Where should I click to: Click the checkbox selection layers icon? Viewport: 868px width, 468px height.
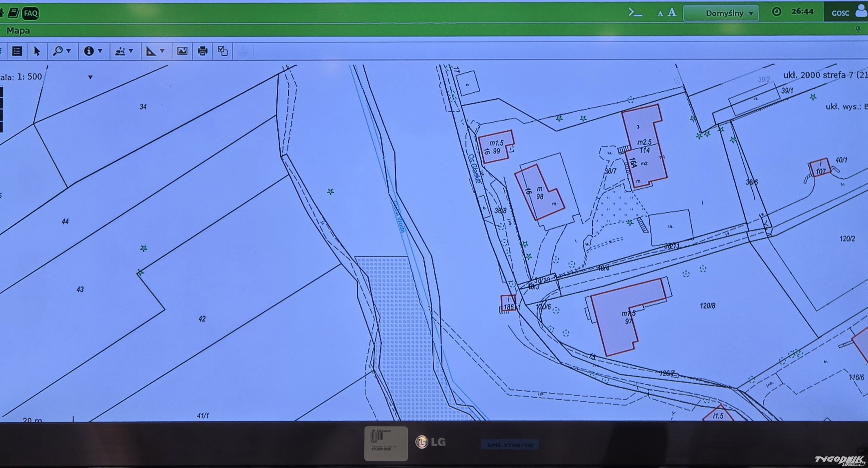[x=223, y=51]
